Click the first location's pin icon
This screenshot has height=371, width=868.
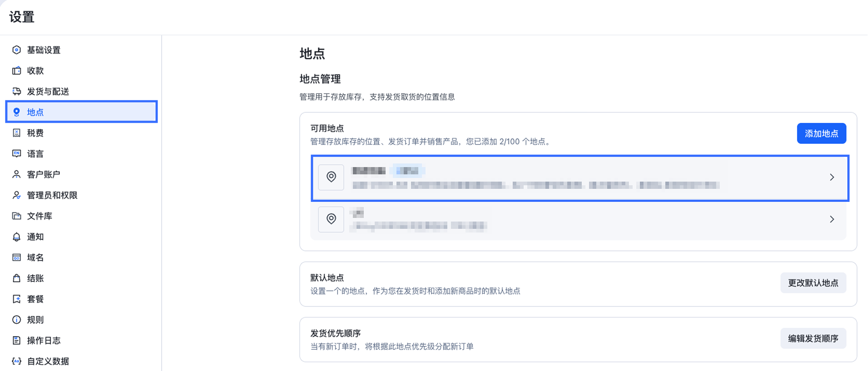click(x=331, y=177)
